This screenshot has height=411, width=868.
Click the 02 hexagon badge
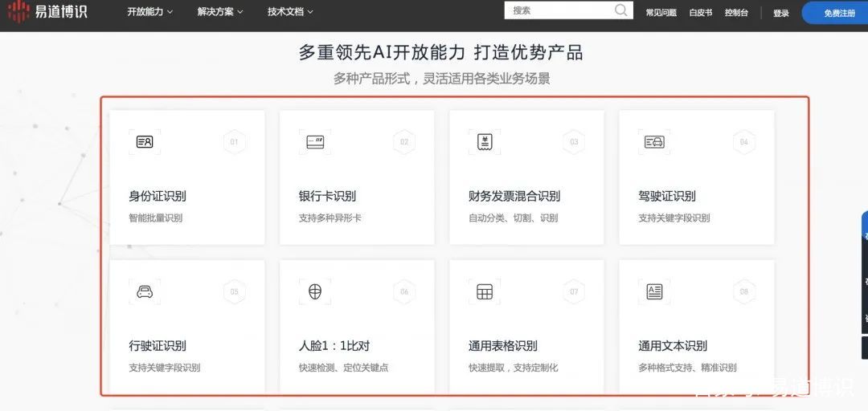(x=404, y=142)
